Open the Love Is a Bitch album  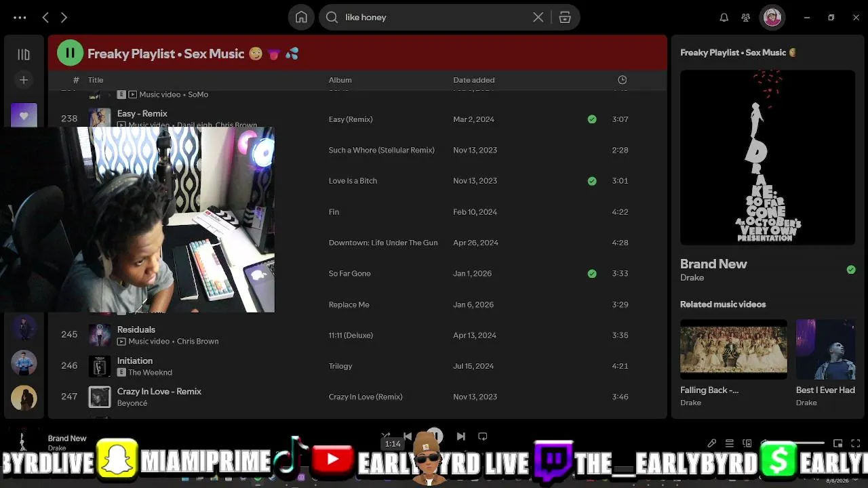point(353,181)
